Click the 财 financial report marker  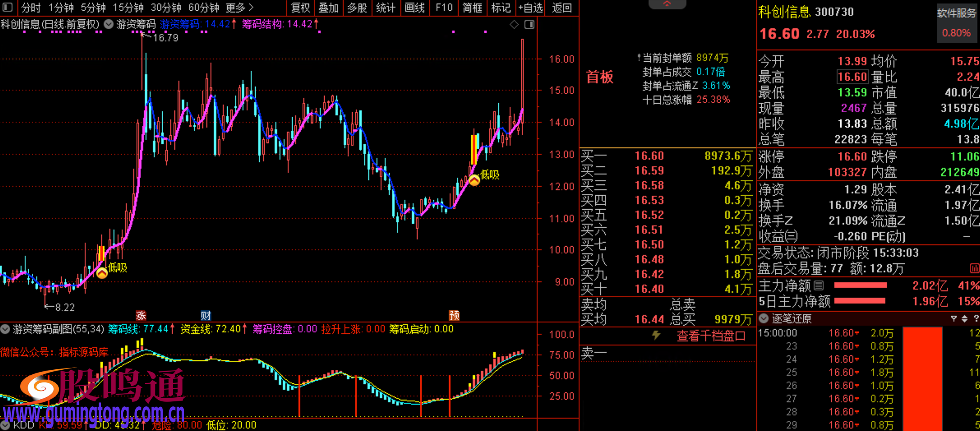(x=206, y=315)
